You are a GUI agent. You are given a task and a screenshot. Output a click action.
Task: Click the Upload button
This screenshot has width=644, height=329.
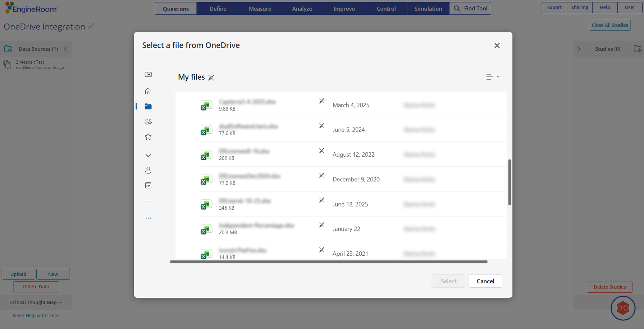[x=18, y=274]
